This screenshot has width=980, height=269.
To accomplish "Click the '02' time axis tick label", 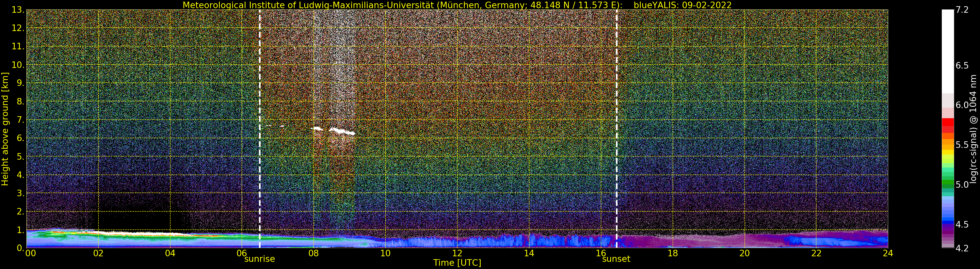I will (98, 253).
